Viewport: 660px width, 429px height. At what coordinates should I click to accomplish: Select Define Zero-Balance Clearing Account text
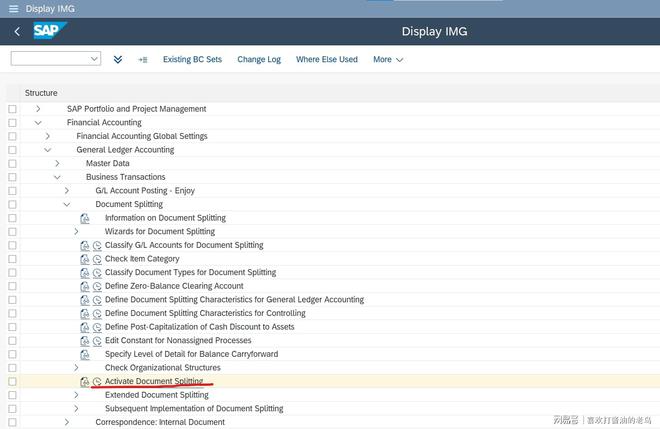[174, 286]
